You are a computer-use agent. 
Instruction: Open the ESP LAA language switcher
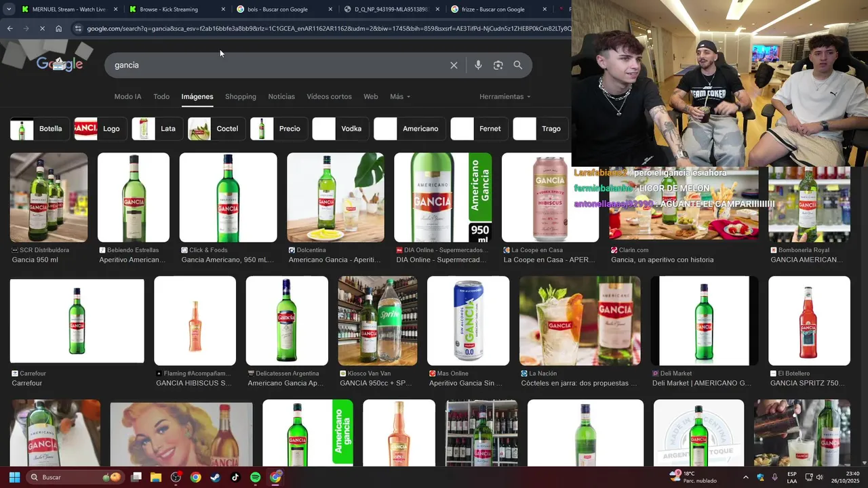[792, 477]
